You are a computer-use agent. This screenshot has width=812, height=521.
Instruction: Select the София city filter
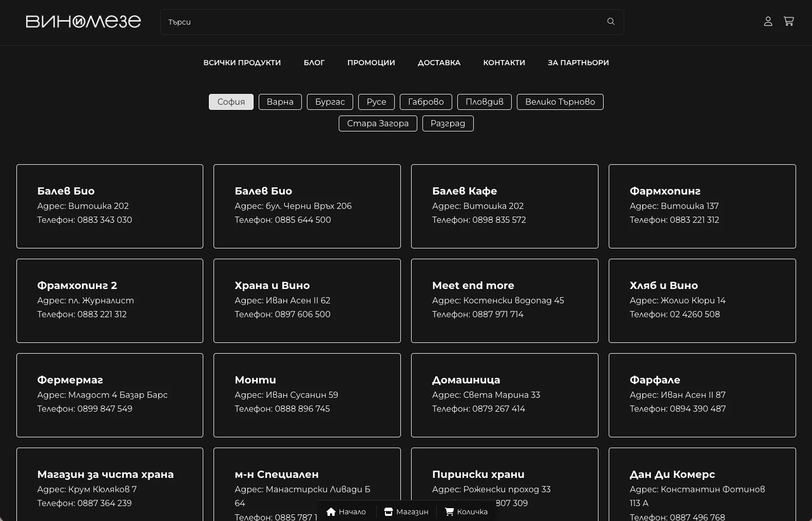(x=231, y=102)
